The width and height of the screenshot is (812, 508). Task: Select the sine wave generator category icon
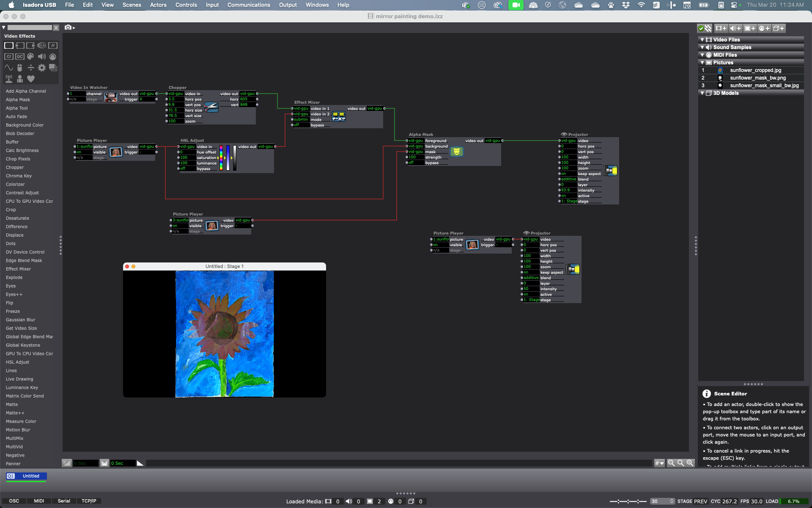coord(9,68)
